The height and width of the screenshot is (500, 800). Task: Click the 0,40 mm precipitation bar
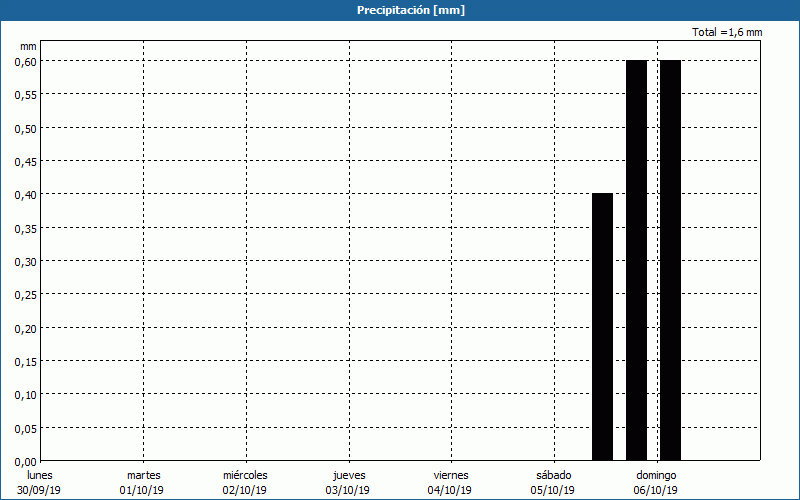coord(603,327)
